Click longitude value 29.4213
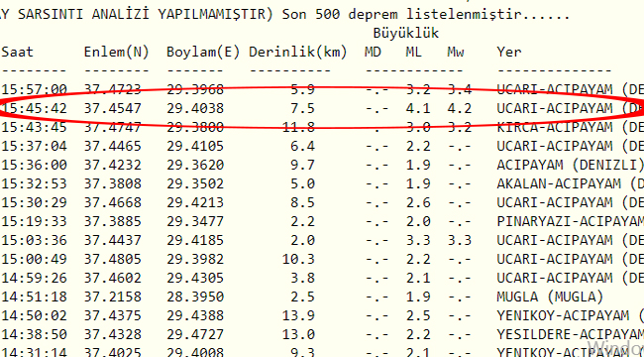Screen dimensions: 644x357 pyautogui.click(x=195, y=202)
